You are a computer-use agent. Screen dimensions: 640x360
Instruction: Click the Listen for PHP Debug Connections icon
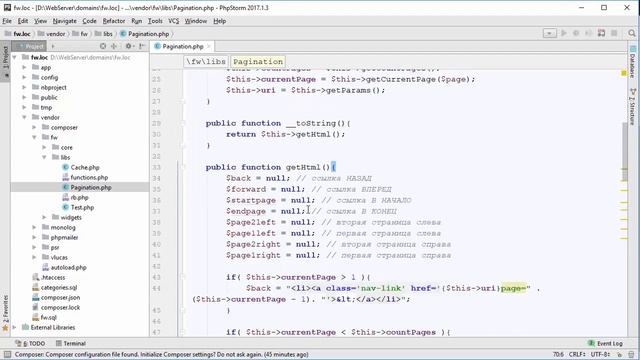601,33
